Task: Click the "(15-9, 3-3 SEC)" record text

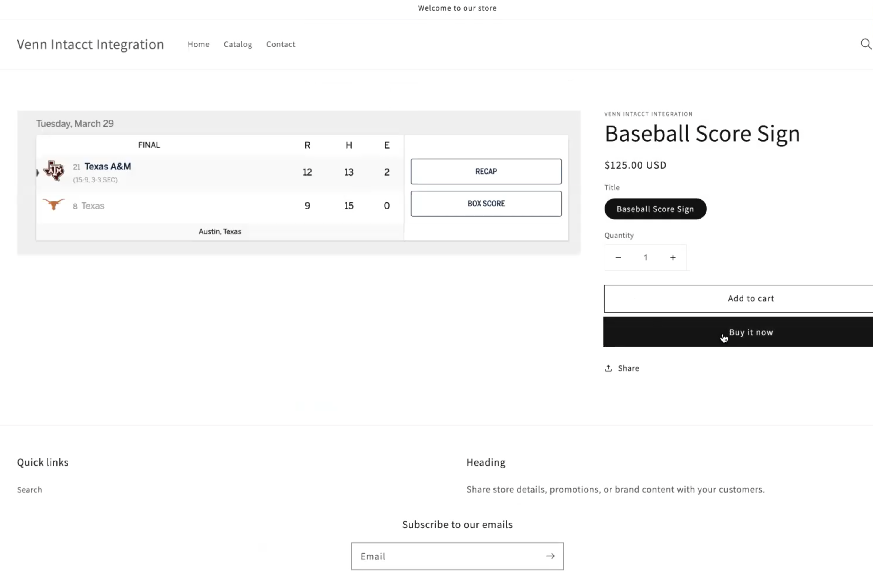Action: [95, 180]
